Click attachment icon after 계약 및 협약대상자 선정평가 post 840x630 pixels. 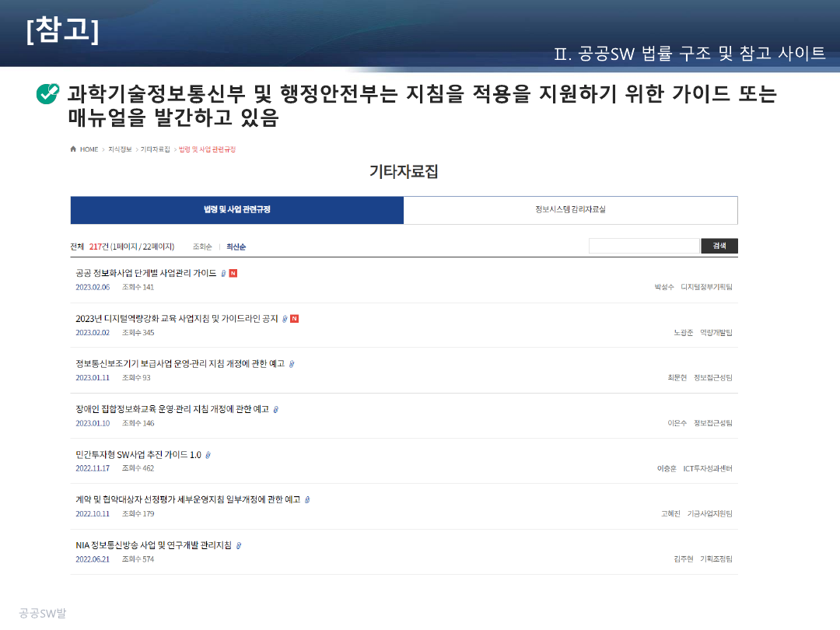[x=307, y=500]
